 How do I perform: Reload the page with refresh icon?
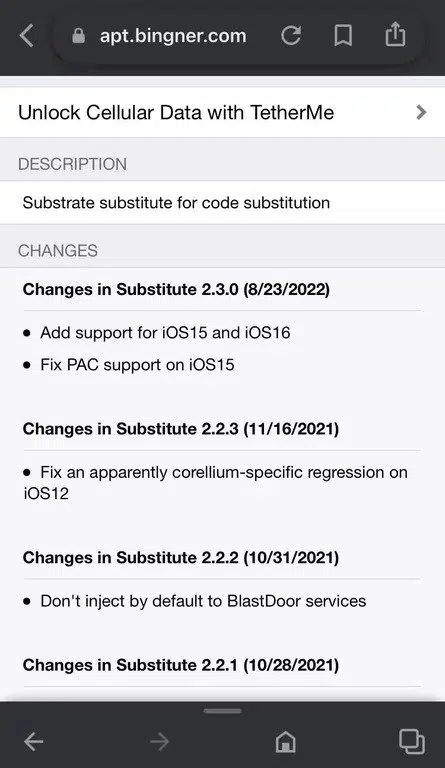[x=291, y=35]
